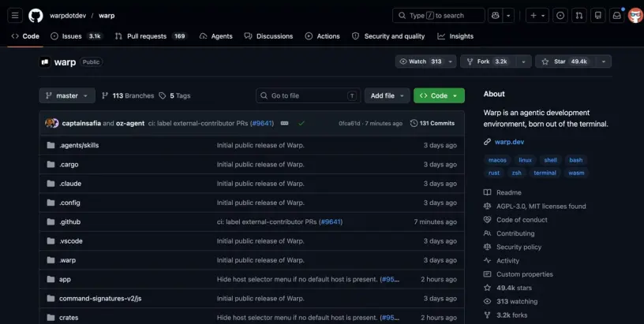View the 5 Tags link
This screenshot has height=324, width=644.
click(175, 95)
